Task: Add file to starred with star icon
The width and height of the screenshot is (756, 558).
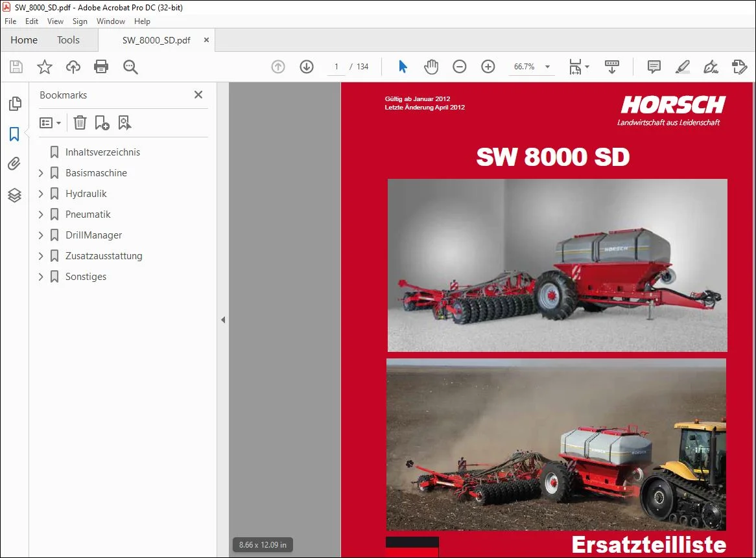Action: point(44,67)
